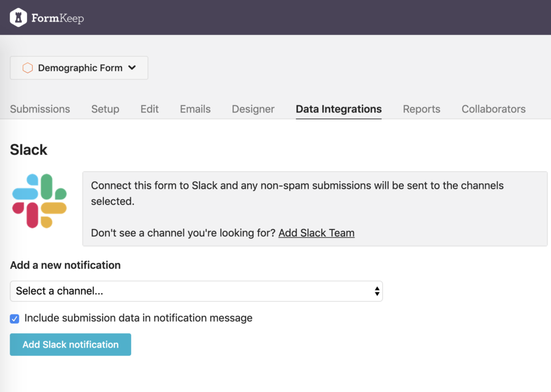Open the Select a channel dropdown
The width and height of the screenshot is (551, 392).
tap(196, 291)
